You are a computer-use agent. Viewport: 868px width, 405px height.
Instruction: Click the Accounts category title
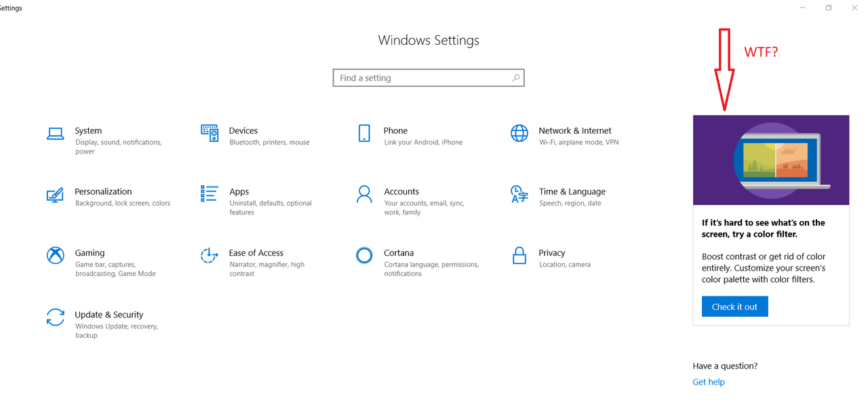[x=401, y=192]
